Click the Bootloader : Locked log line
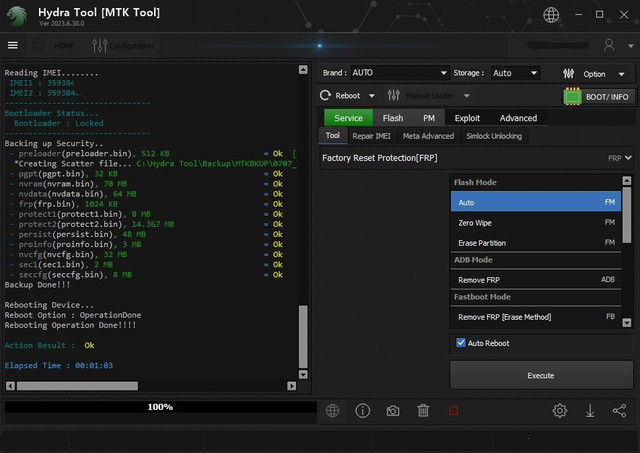Viewport: 640px width, 453px height. (58, 123)
